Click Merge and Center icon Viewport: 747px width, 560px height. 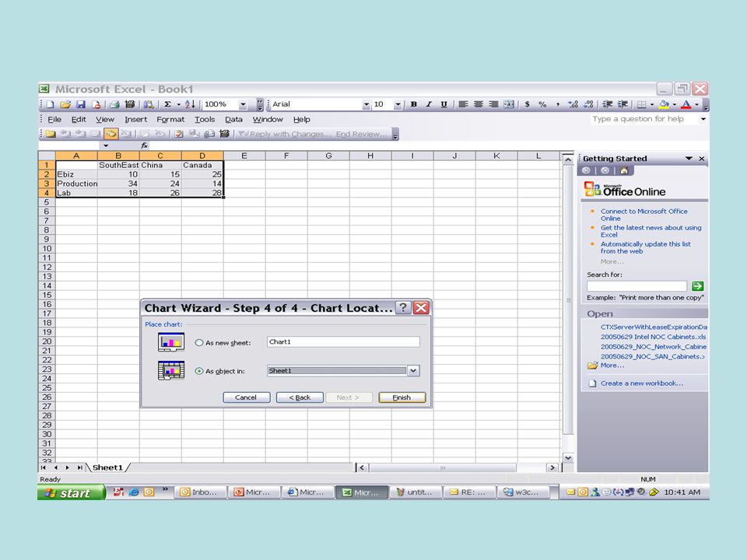pyautogui.click(x=509, y=104)
